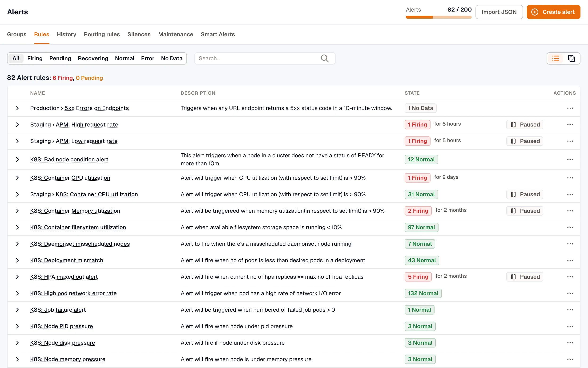Expand the K8S: Node PID pressure row

17,326
